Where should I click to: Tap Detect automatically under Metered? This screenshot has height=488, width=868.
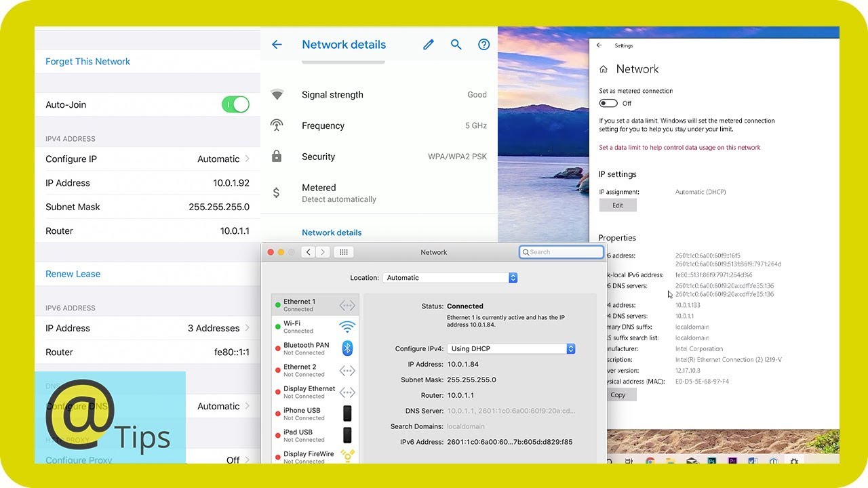click(339, 199)
